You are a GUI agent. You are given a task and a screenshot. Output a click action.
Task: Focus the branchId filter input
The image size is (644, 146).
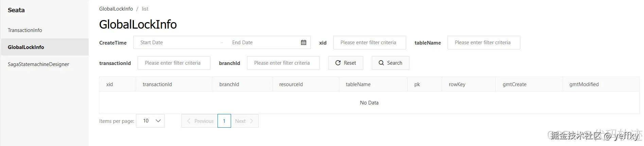[283, 63]
